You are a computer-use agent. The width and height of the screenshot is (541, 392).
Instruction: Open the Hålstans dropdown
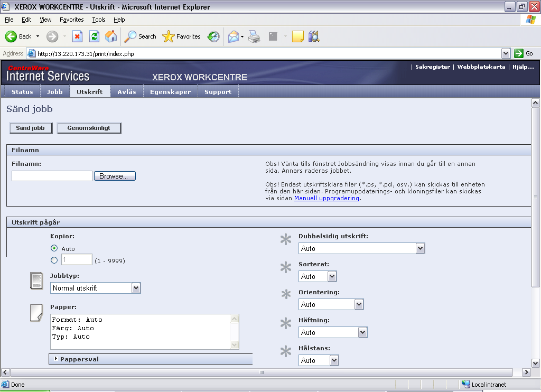pyautogui.click(x=319, y=360)
